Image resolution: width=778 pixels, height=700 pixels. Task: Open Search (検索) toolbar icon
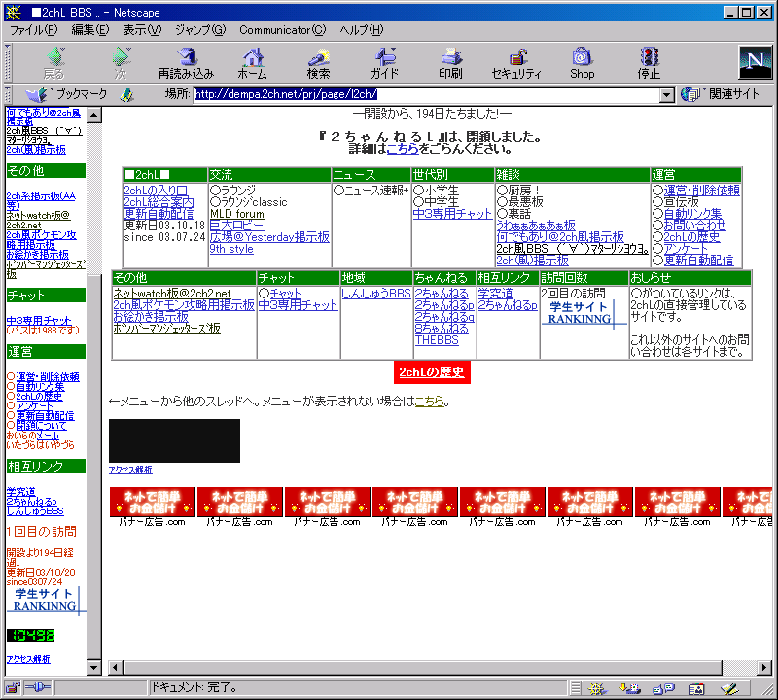point(319,62)
